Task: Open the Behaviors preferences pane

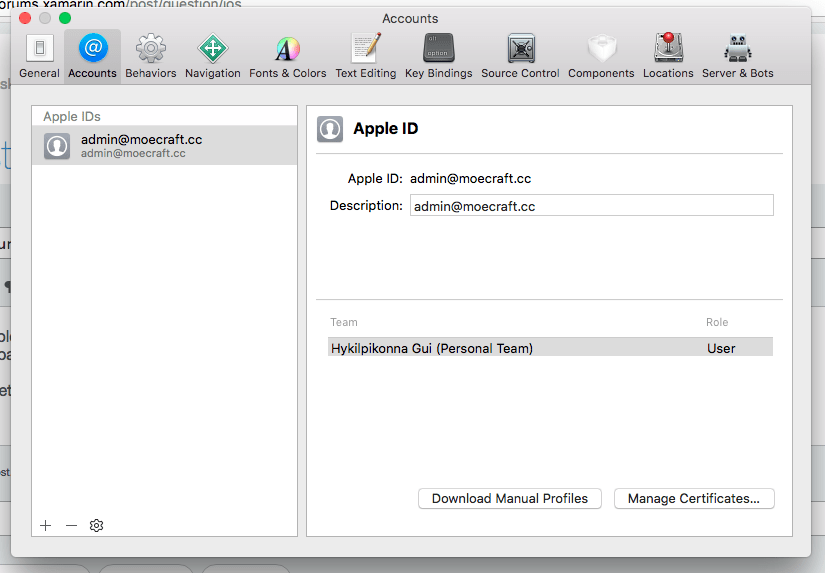Action: pos(150,56)
